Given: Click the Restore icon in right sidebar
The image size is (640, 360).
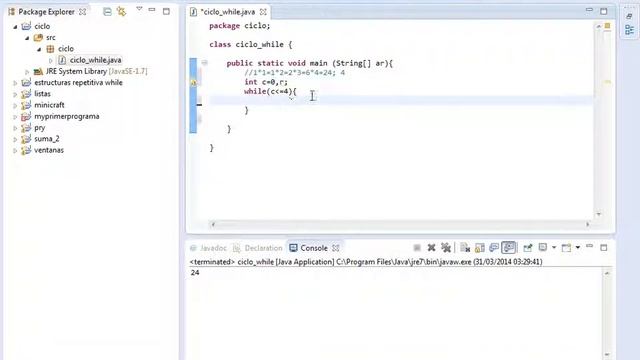Looking at the screenshot, I should (x=629, y=16).
